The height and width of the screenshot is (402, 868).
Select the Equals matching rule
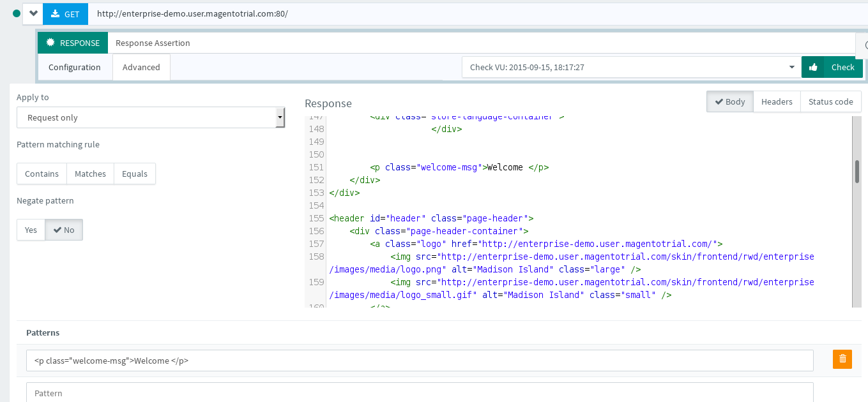(x=134, y=174)
